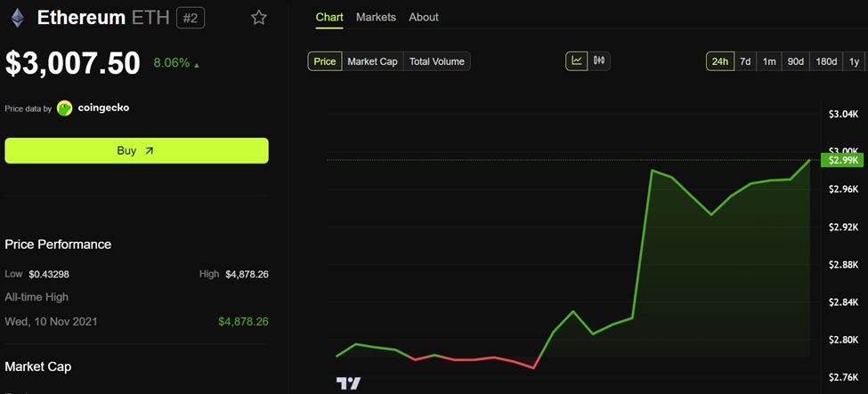Click the Buy button
Screen dimensions: 868x394
pyautogui.click(x=137, y=150)
